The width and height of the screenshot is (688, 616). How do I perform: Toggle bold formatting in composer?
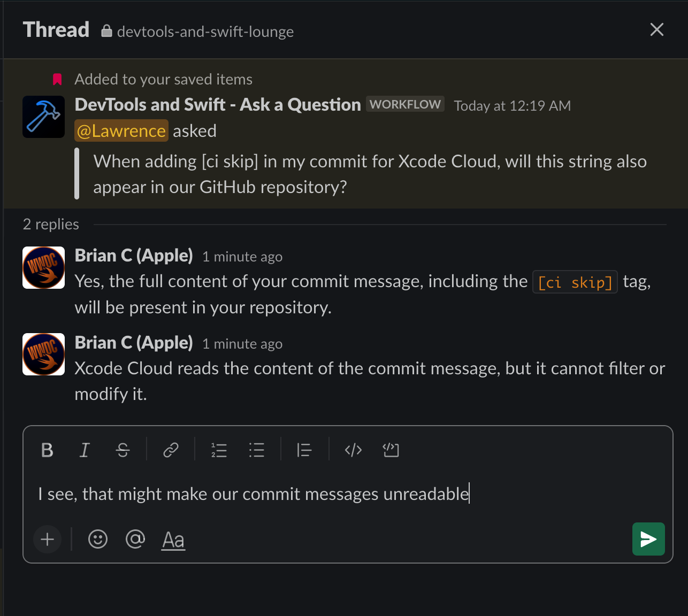[x=47, y=450]
